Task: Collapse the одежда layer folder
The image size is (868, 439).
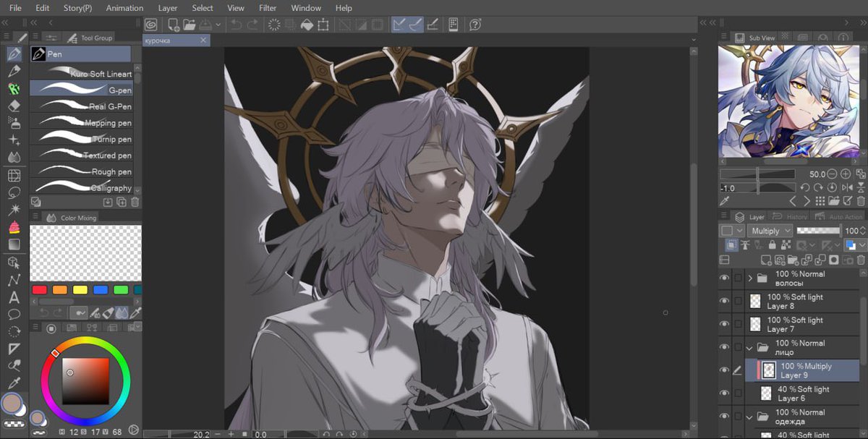Action: [750, 417]
